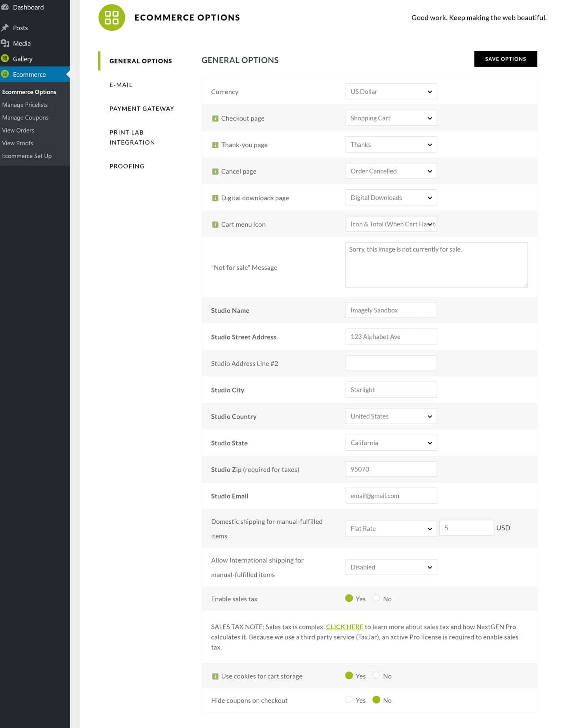This screenshot has width=562, height=728.
Task: Select the Enable sales tax Yes radio indicator
Action: pos(349,598)
